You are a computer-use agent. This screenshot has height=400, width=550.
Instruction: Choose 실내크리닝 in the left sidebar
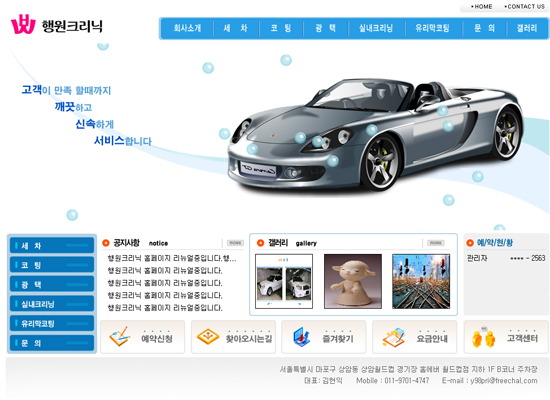point(52,304)
